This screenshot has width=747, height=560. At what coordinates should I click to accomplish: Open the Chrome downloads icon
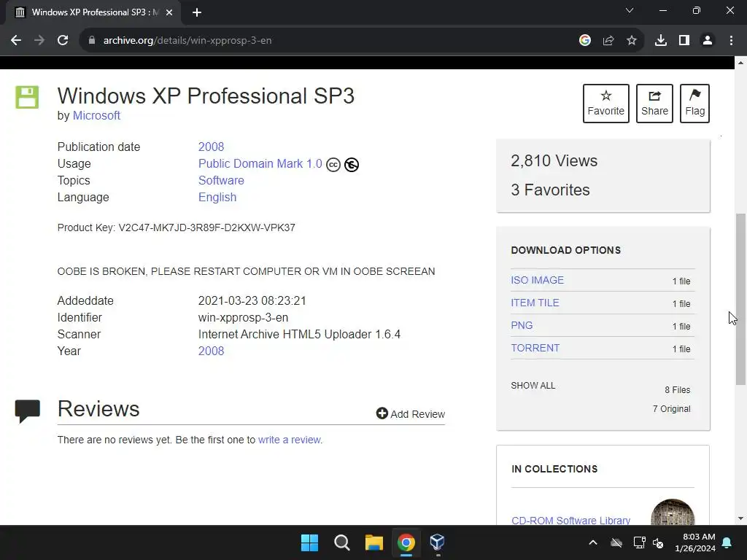(x=661, y=41)
